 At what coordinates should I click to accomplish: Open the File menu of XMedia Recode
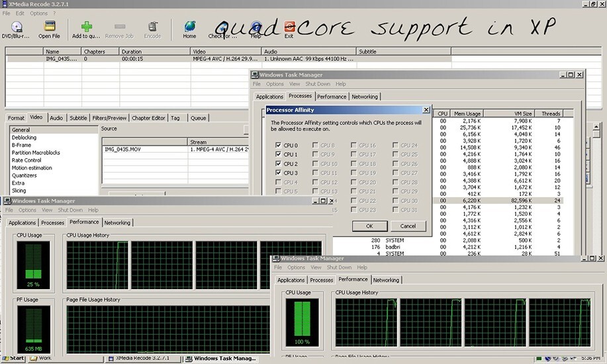(6, 13)
